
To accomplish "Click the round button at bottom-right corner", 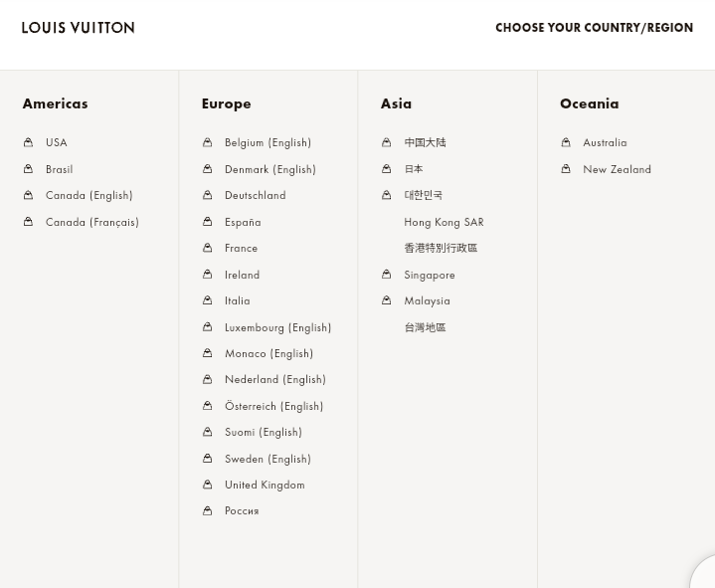I will pos(704,575).
